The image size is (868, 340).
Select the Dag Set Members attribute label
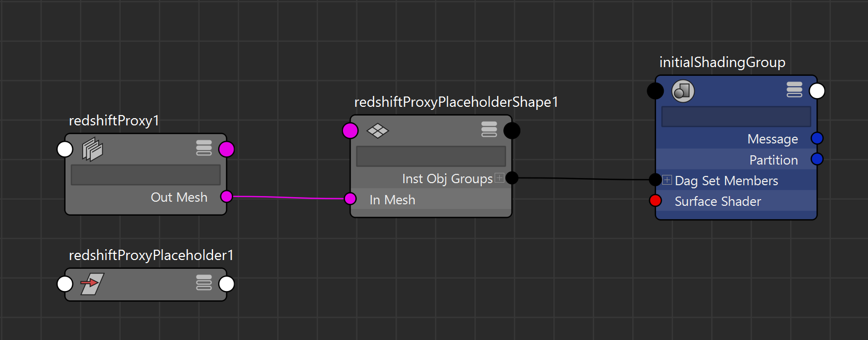[726, 181]
